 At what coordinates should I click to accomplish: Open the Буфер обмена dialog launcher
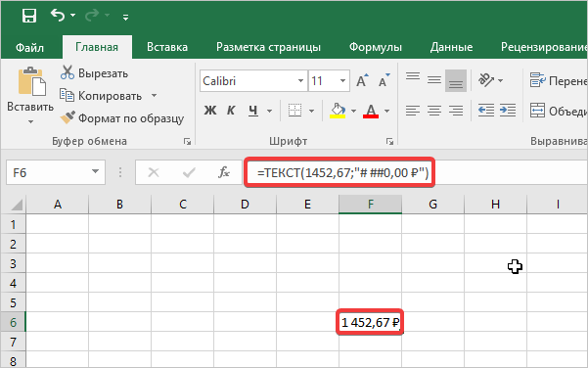click(x=187, y=141)
